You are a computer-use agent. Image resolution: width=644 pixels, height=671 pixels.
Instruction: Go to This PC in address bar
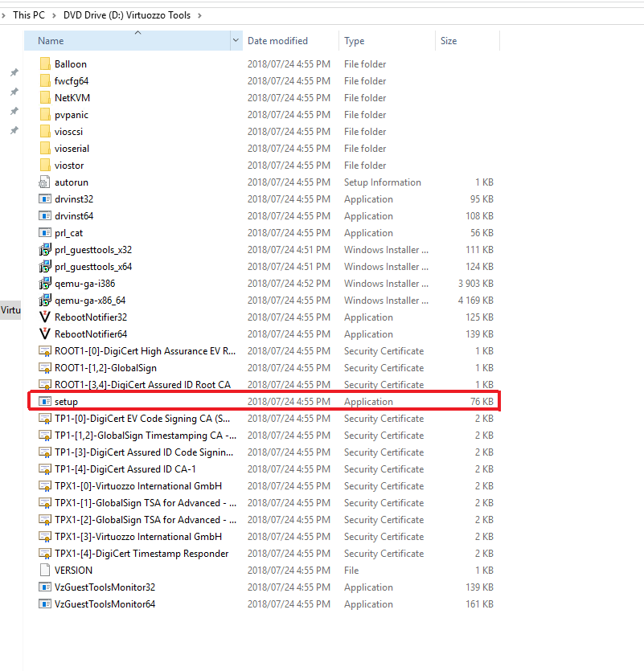pos(29,15)
